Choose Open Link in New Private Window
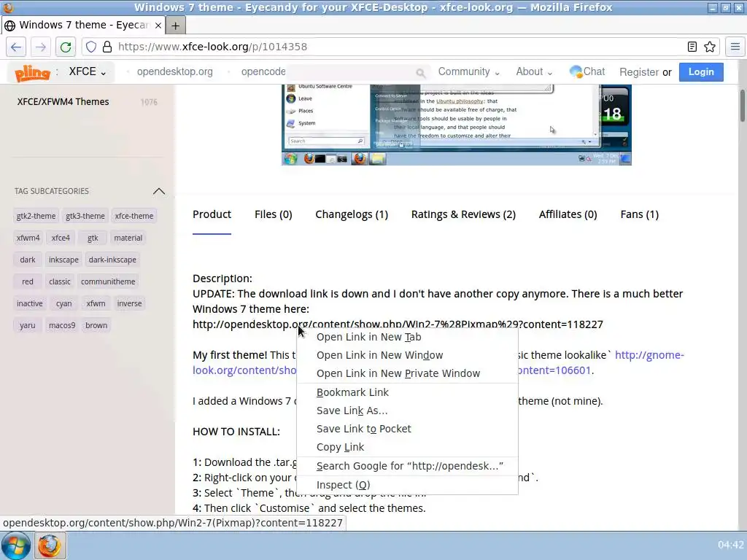Screen dimensions: 747x560 pos(407,373)
